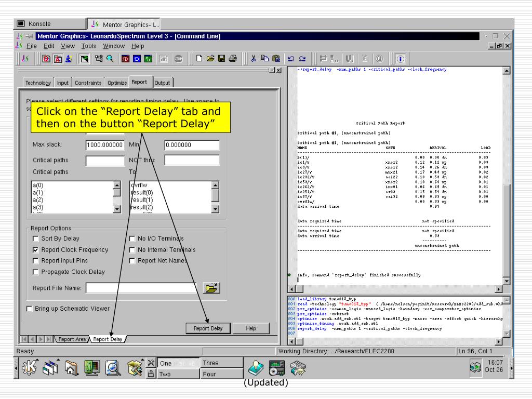The image size is (532, 399).
Task: Click the stop sign toolbar icon
Action: (x=179, y=59)
